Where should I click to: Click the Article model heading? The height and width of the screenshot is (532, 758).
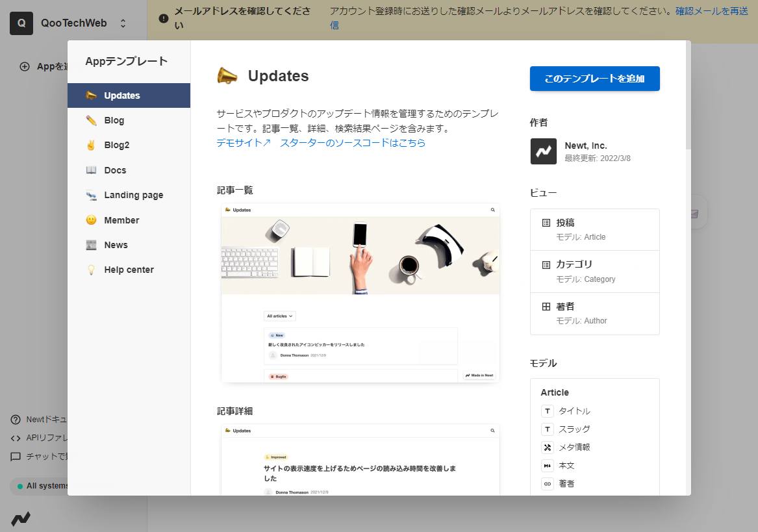pos(555,392)
